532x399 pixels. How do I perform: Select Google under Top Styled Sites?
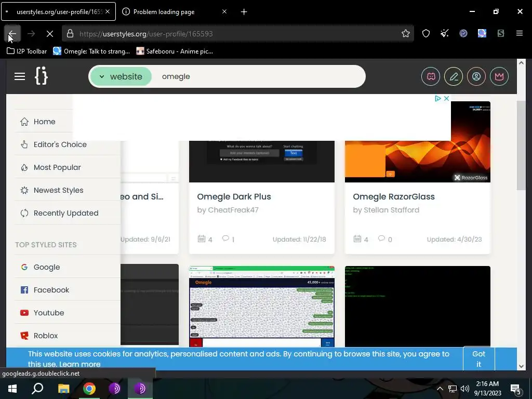coord(47,267)
